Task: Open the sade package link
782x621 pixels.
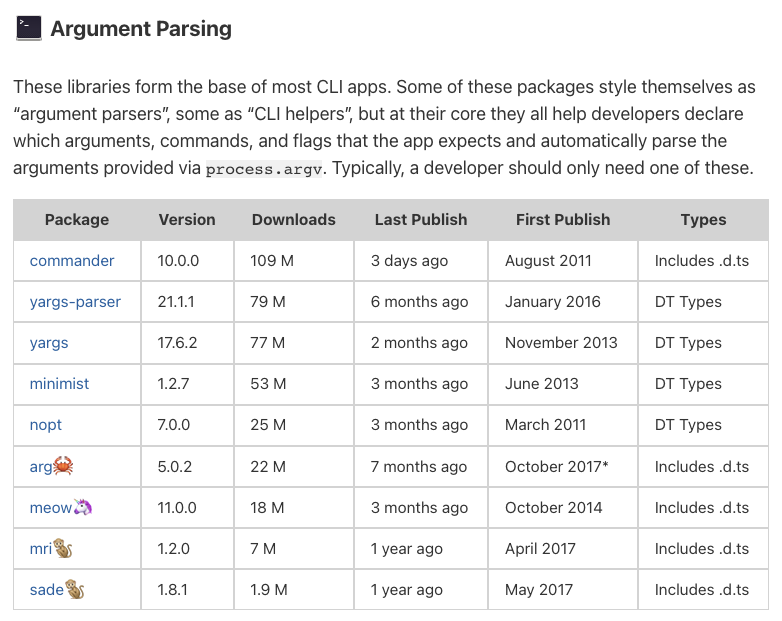Action: click(x=47, y=590)
